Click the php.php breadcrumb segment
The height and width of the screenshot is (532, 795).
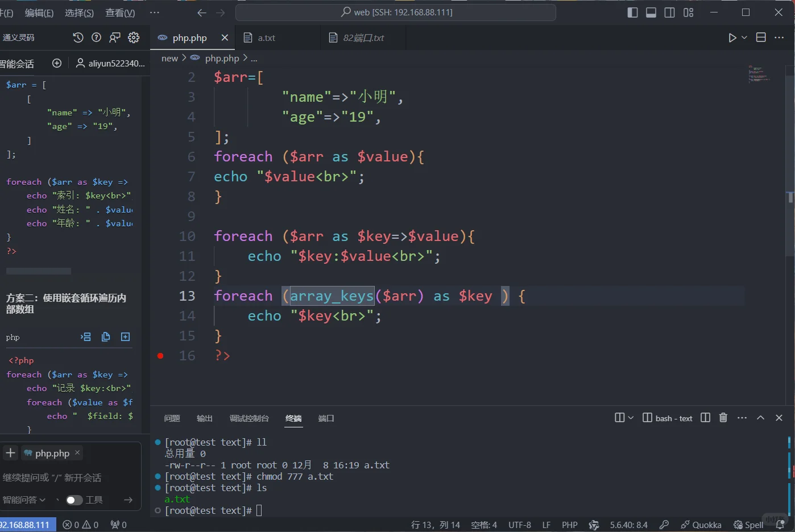[x=222, y=58]
